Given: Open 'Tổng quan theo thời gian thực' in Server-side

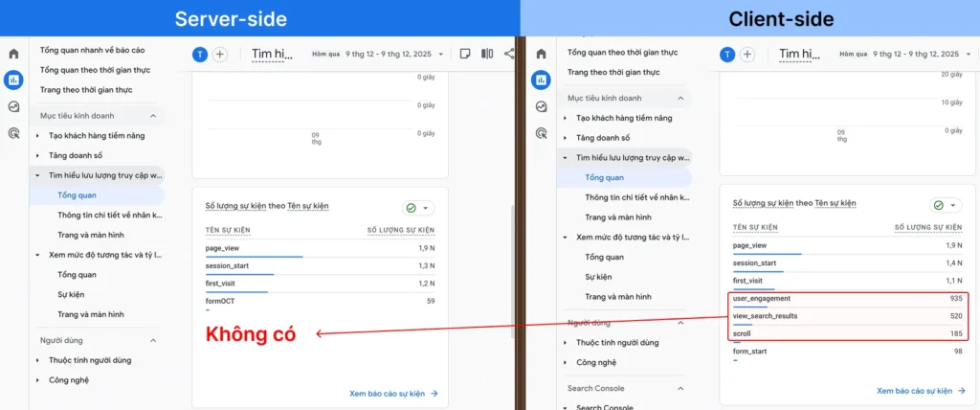Looking at the screenshot, I should [95, 70].
